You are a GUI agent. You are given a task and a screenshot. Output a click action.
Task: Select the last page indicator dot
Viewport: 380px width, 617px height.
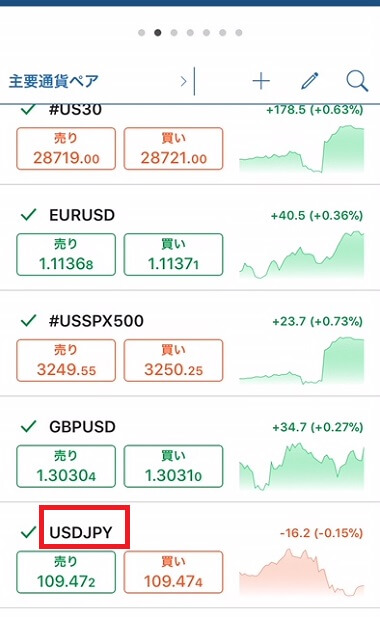point(239,33)
